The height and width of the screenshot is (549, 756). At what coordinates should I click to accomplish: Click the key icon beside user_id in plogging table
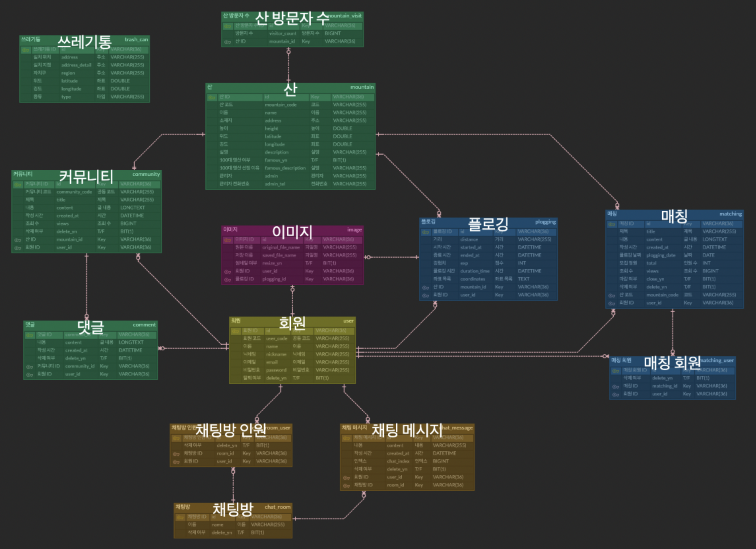[x=426, y=295]
